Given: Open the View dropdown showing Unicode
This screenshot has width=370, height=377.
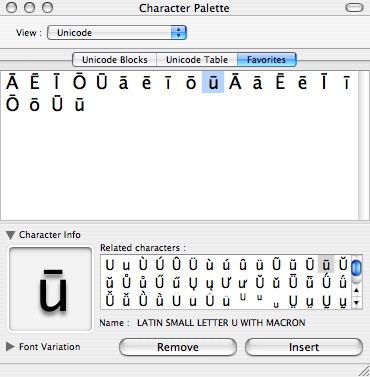Looking at the screenshot, I should click(117, 33).
